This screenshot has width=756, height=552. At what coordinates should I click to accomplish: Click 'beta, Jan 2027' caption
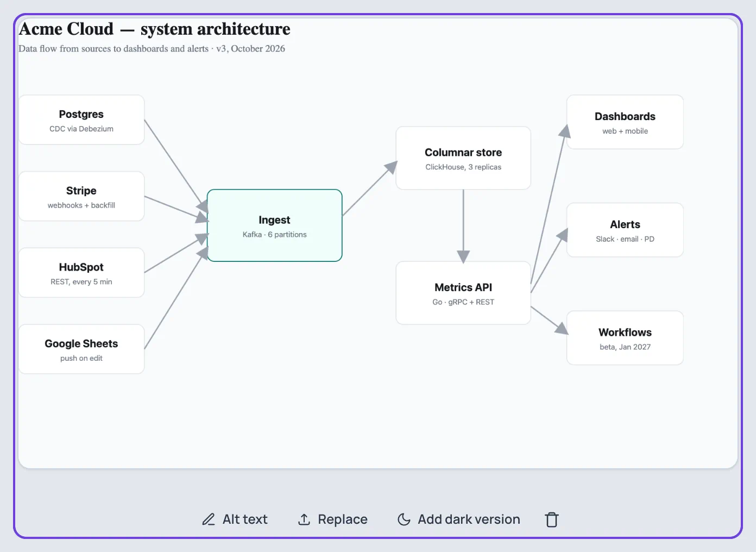pyautogui.click(x=625, y=347)
